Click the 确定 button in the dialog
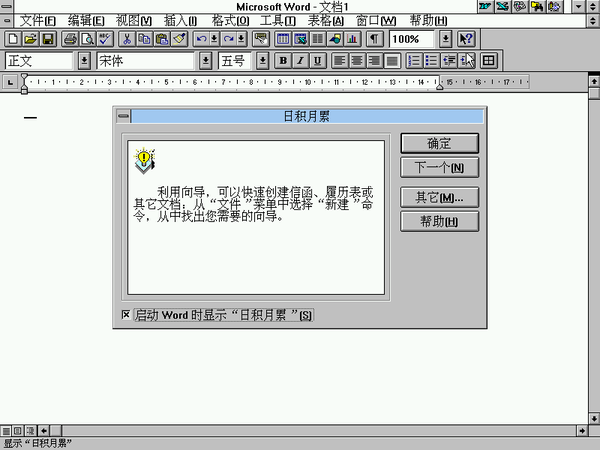The height and width of the screenshot is (450, 600). pos(439,143)
